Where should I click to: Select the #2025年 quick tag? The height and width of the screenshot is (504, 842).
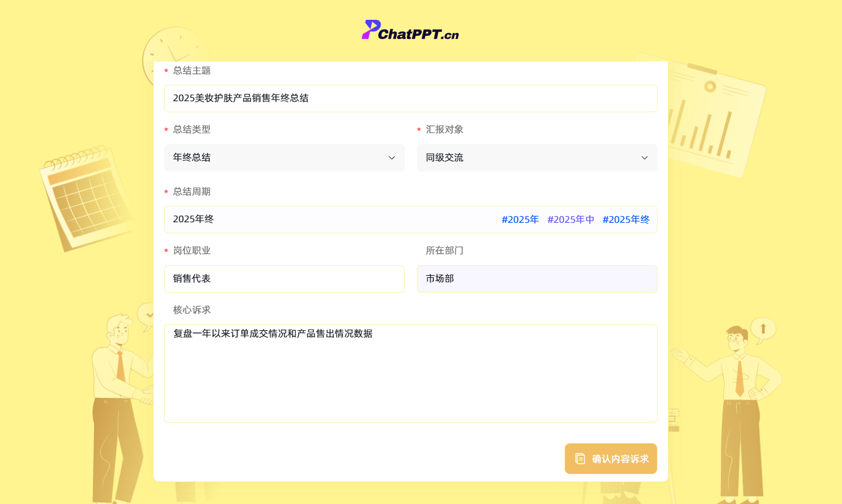(x=520, y=220)
